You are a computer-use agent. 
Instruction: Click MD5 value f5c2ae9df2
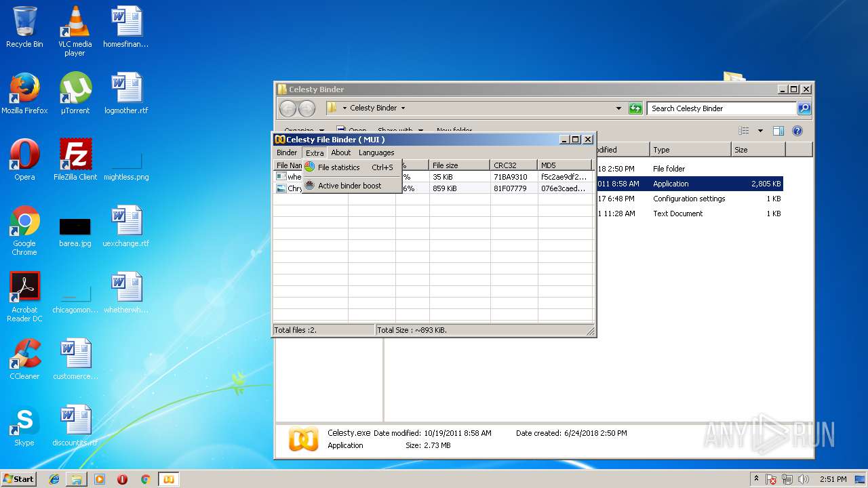coord(564,177)
